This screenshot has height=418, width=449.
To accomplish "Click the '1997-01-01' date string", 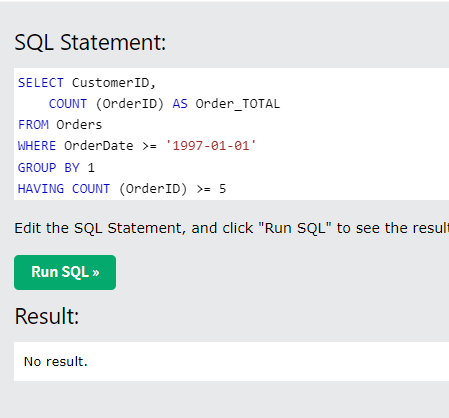I will (211, 146).
